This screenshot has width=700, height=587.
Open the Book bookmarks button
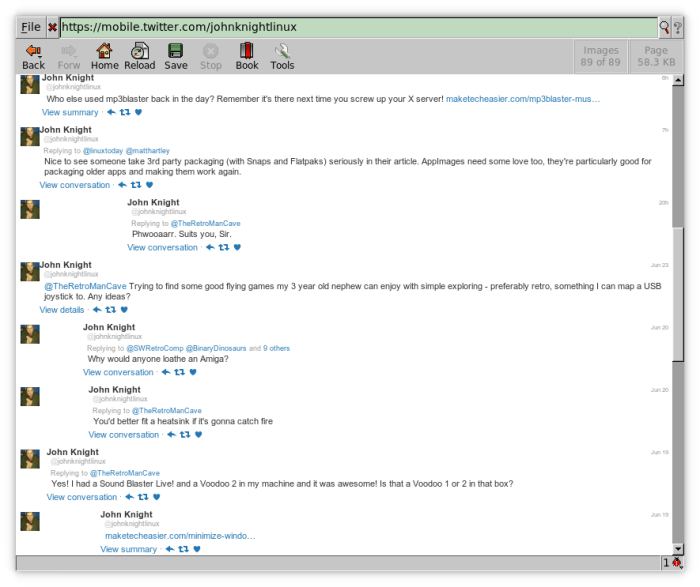click(x=247, y=57)
